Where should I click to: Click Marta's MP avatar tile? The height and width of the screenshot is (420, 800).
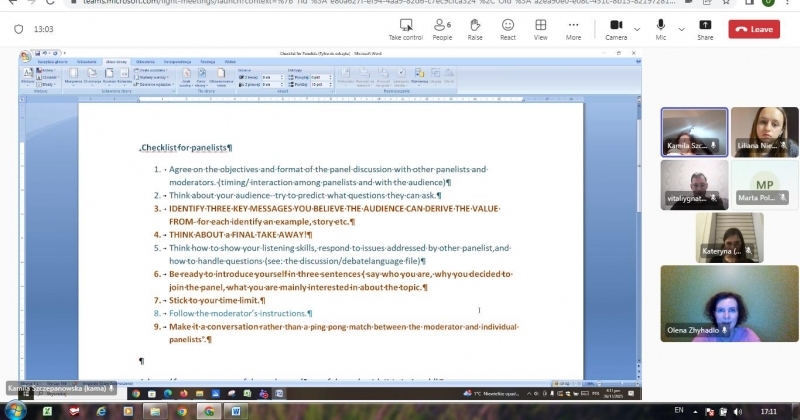pyautogui.click(x=764, y=184)
